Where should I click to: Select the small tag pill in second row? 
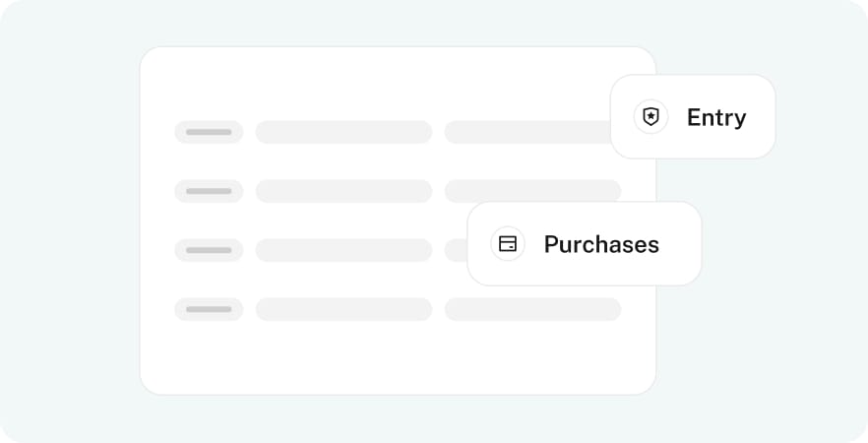tap(209, 191)
